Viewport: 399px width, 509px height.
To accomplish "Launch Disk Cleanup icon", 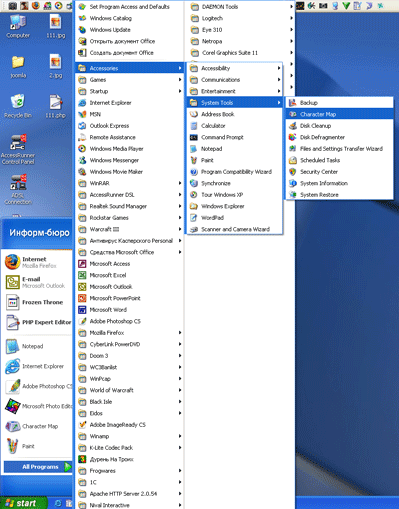I will click(x=293, y=126).
